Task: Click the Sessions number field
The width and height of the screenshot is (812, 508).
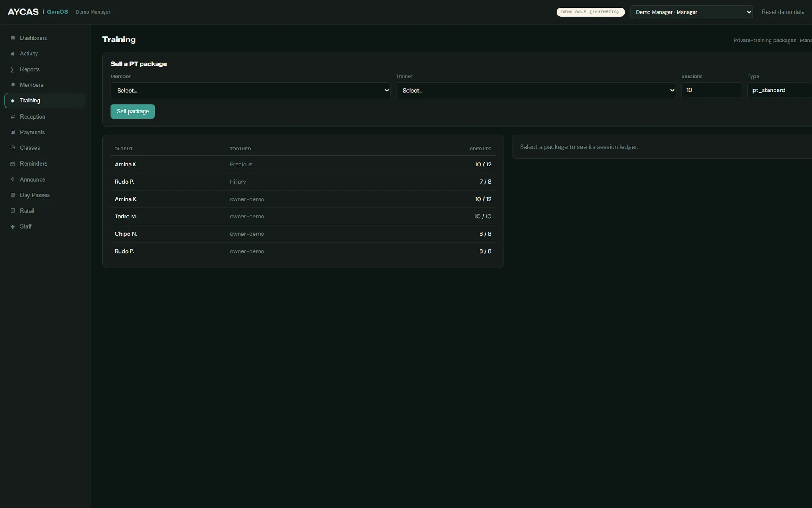Action: [711, 90]
